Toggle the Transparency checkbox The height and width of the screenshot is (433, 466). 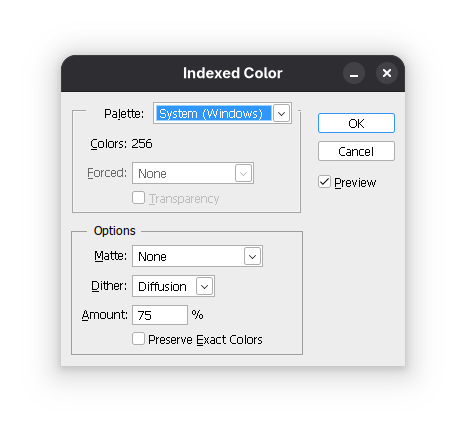click(138, 198)
